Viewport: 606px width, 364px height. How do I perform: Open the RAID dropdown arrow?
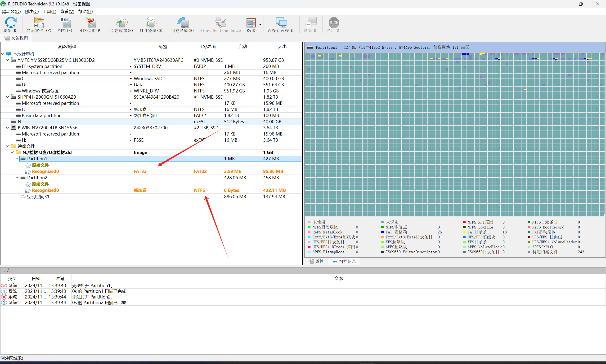pos(260,25)
